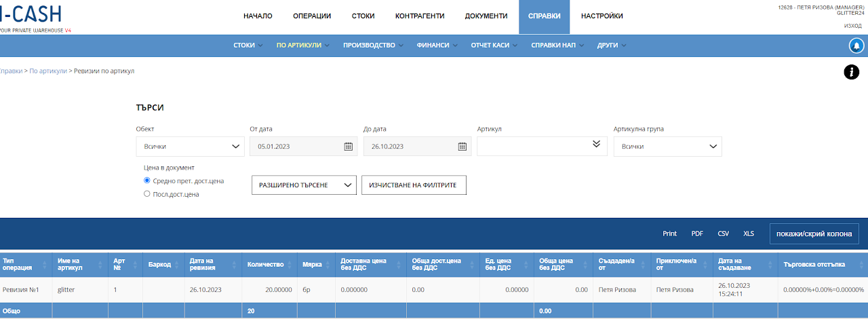
Task: Sort by Дата на ревизия column arrows
Action: (x=234, y=265)
